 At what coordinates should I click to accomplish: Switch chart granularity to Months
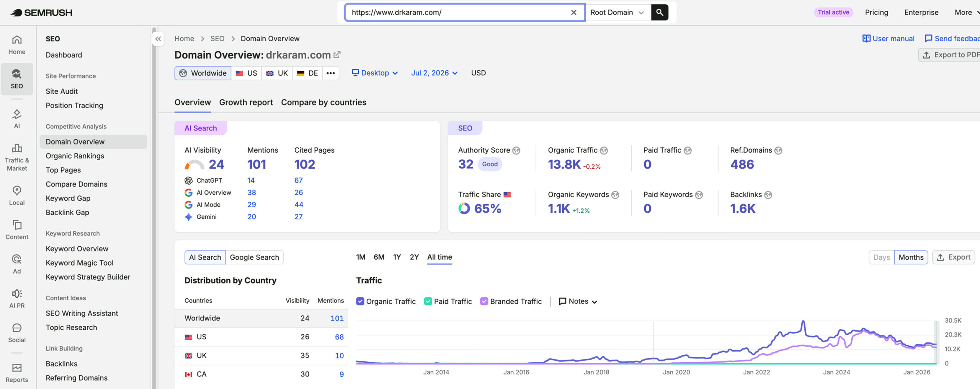pos(911,257)
